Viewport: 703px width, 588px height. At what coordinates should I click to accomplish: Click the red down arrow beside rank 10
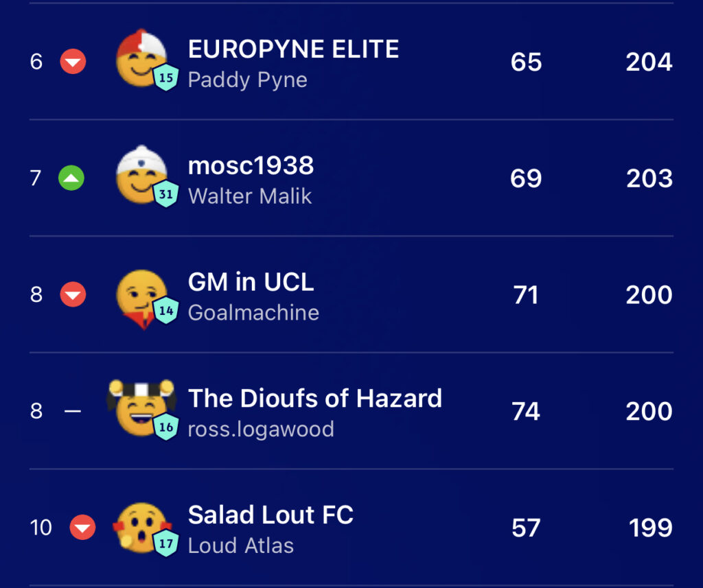82,528
